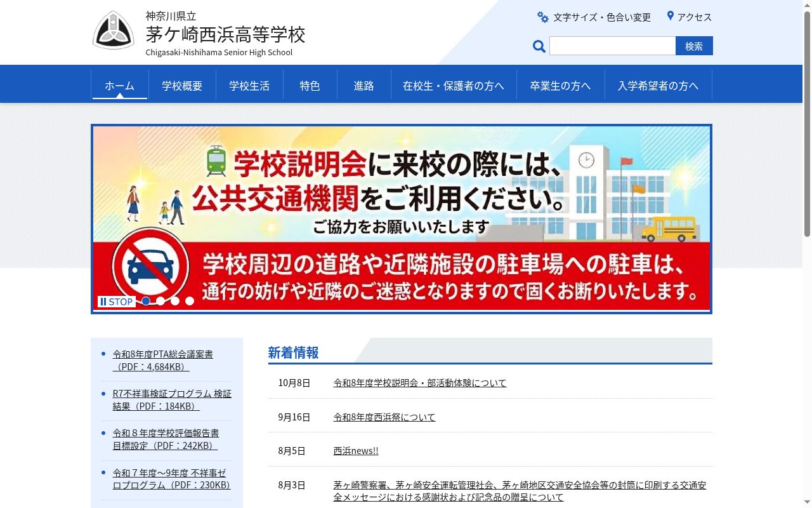Open the 進路 menu item
Viewport: 812px width, 508px height.
pos(363,85)
